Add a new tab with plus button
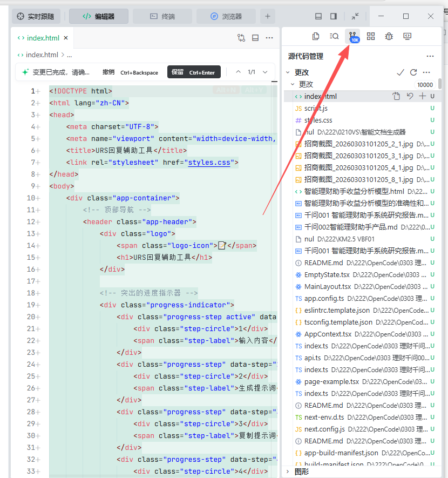Viewport: 448px width, 478px height. click(268, 16)
